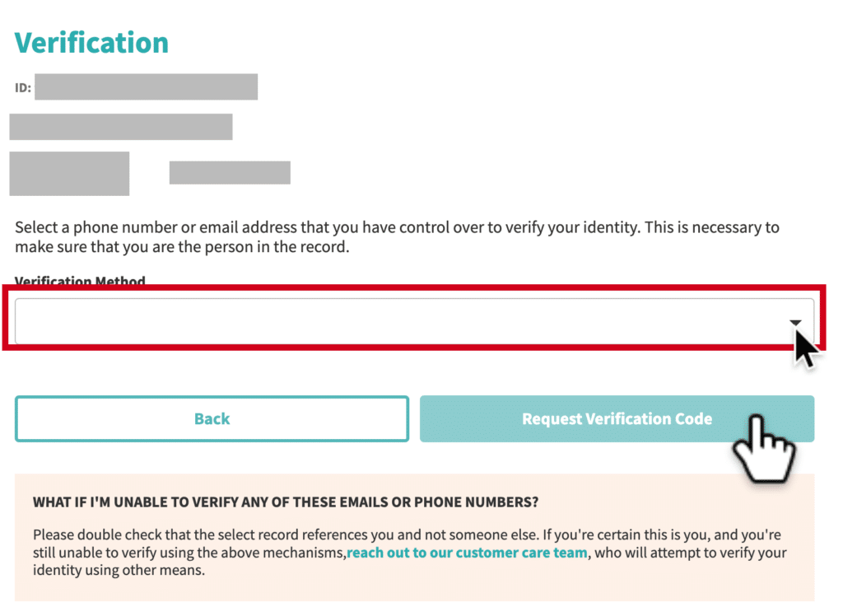
Task: Select the redacted ID value bar
Action: pos(147,86)
